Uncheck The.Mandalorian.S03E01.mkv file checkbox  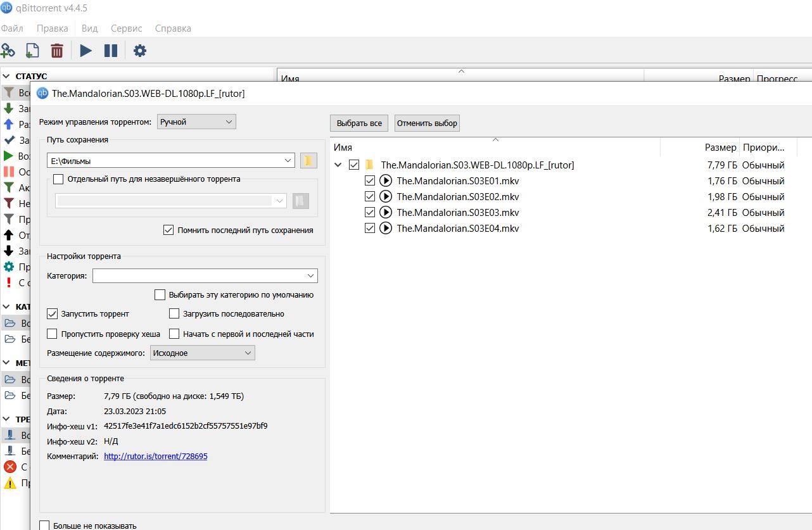coord(371,180)
